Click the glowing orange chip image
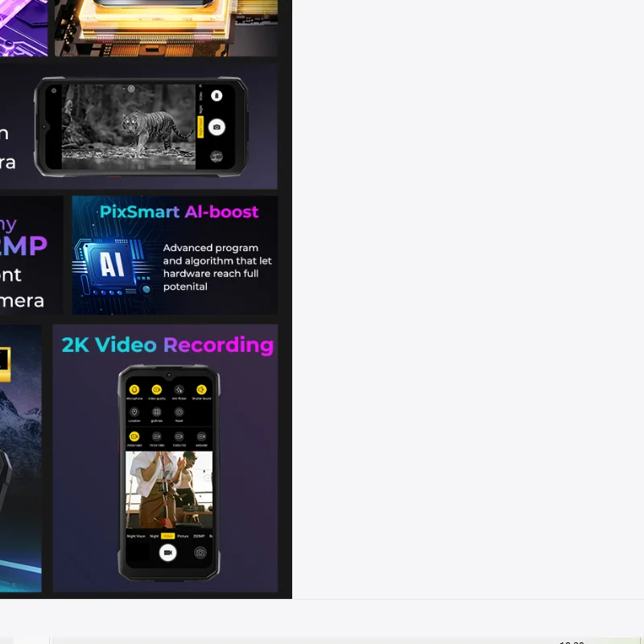 click(167, 28)
